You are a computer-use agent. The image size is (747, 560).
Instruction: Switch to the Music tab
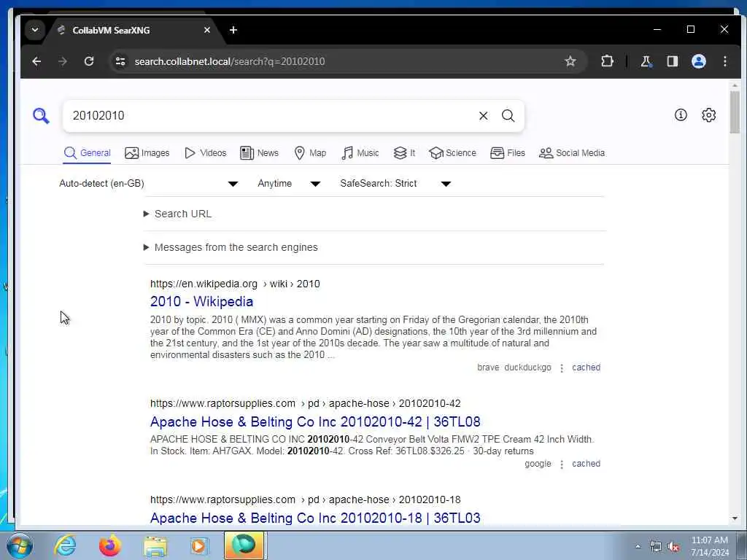click(x=360, y=153)
